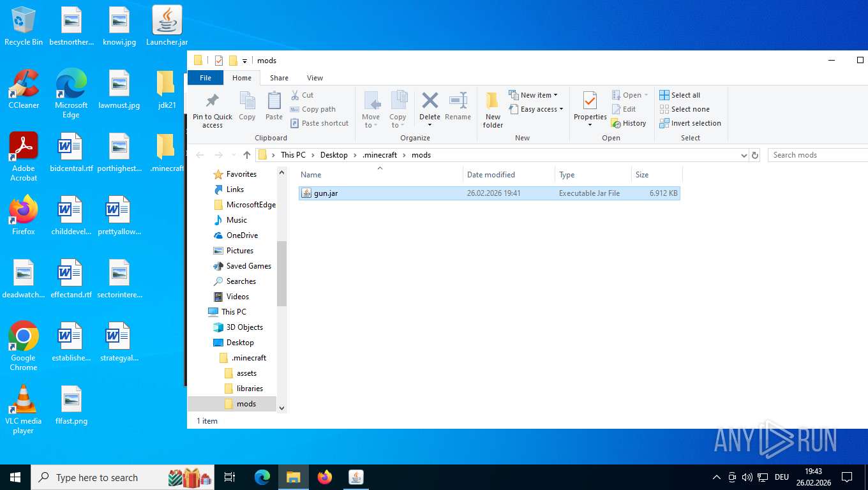Create a New folder
Image resolution: width=868 pixels, height=490 pixels.
pos(493,110)
